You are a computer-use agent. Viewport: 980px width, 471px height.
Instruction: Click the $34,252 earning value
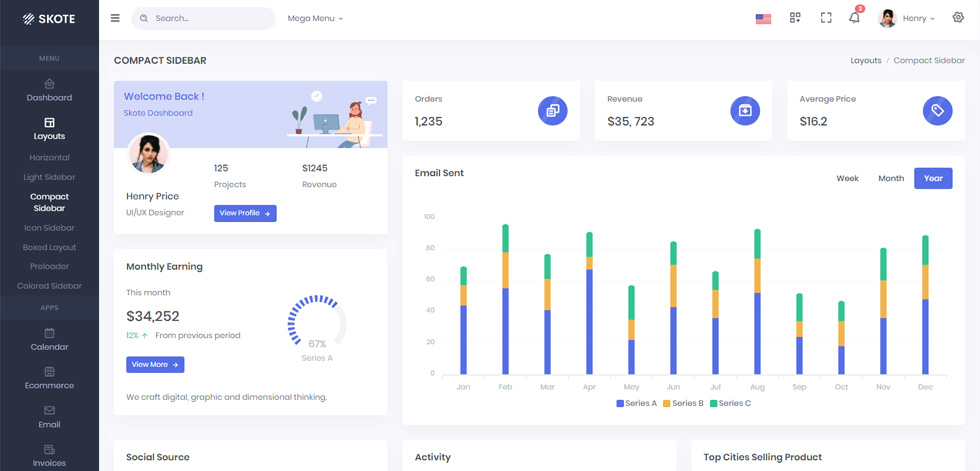[152, 317]
